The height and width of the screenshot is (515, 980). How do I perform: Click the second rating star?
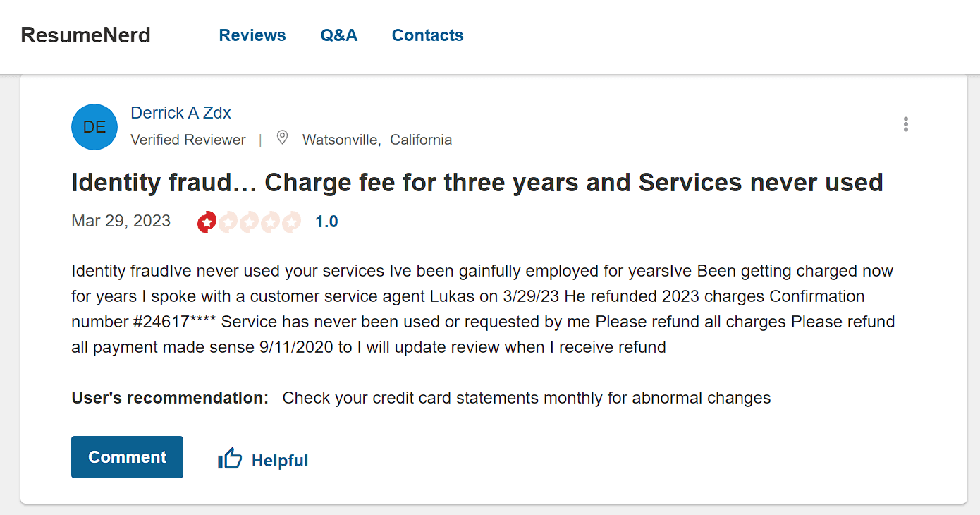pyautogui.click(x=228, y=222)
